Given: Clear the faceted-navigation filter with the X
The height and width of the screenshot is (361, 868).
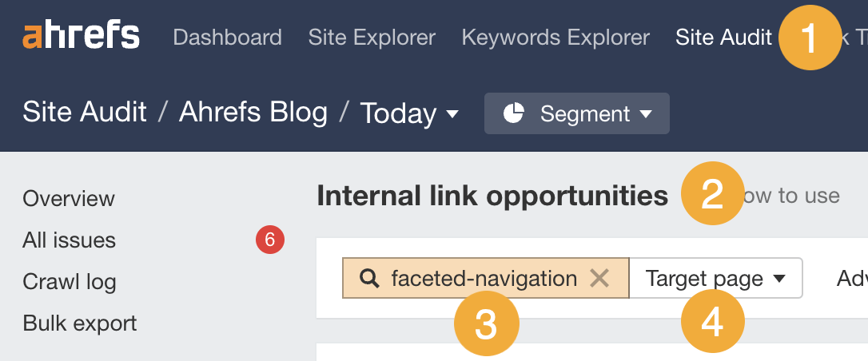Looking at the screenshot, I should (x=599, y=278).
